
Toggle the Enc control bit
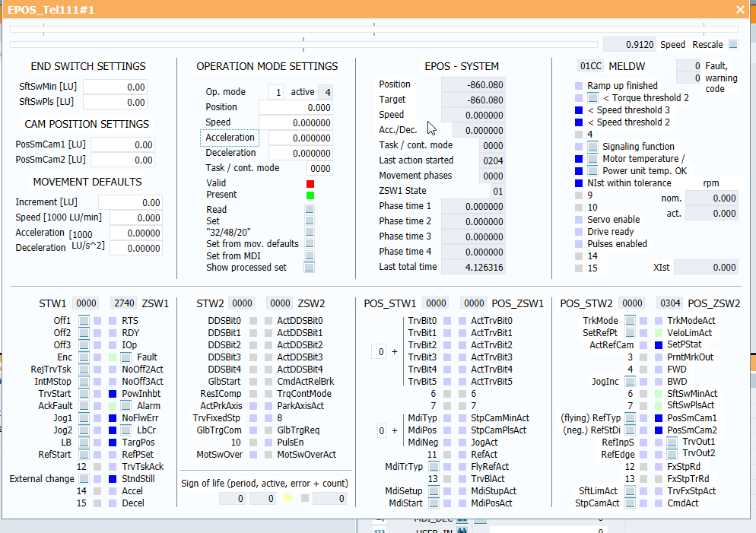click(84, 357)
